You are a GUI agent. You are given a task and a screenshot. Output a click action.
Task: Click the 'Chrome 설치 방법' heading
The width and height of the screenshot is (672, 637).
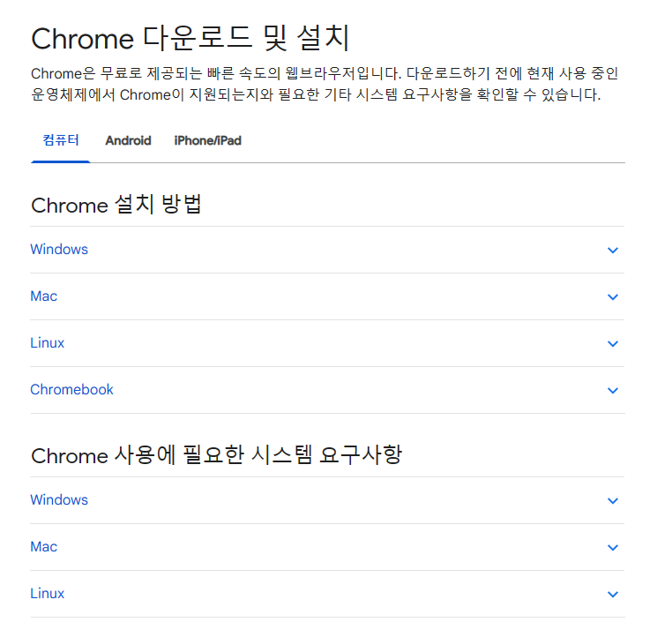coord(116,205)
